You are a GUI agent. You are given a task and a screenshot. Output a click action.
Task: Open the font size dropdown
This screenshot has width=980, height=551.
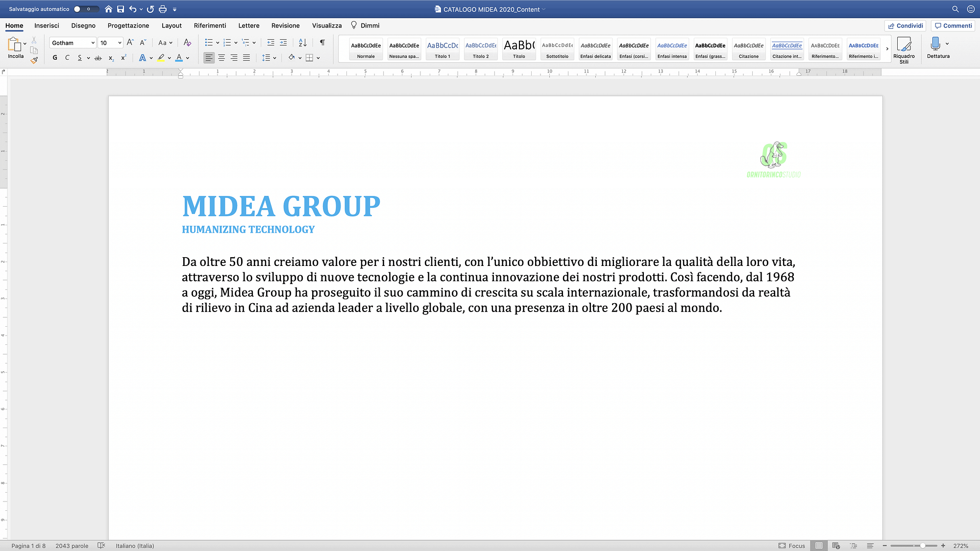120,43
